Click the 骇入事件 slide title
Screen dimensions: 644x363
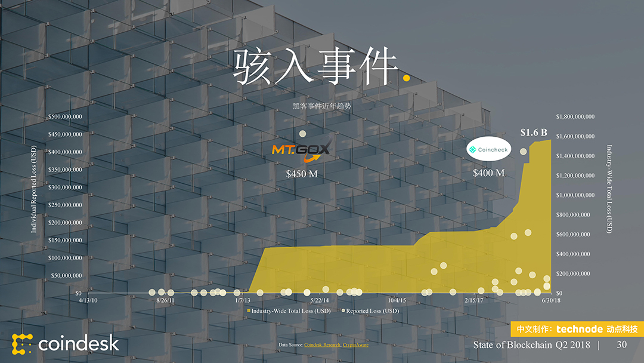pos(315,66)
